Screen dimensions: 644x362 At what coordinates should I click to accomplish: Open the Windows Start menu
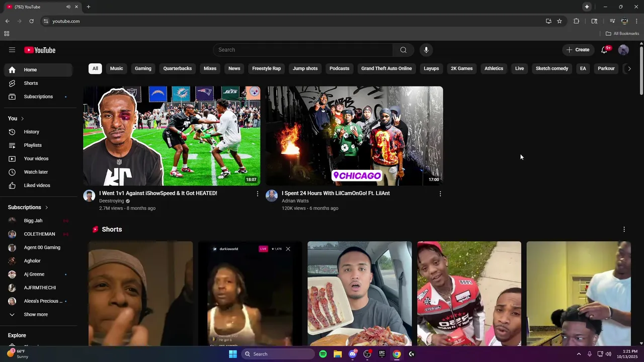pos(233,354)
